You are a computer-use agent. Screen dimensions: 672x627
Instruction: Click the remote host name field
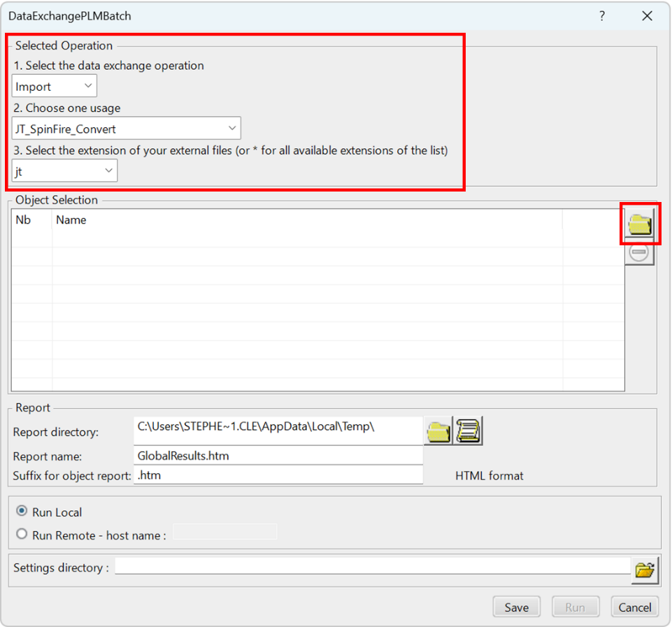(x=225, y=532)
